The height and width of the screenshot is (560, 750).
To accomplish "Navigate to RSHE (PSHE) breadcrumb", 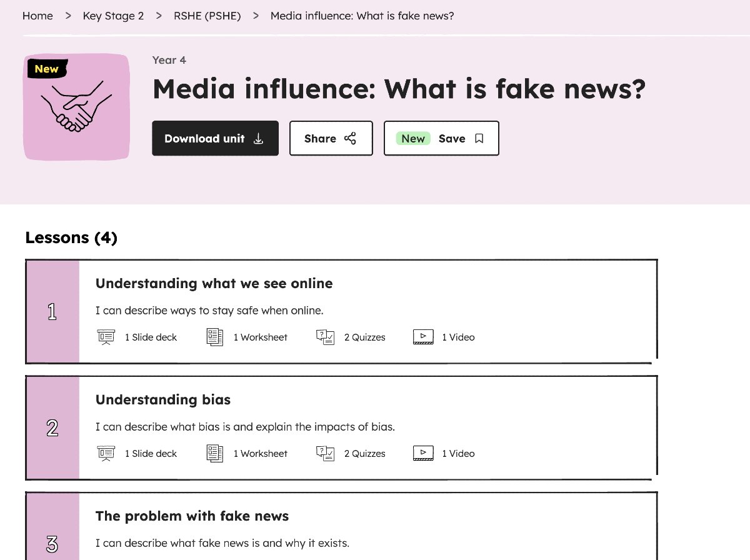I will pyautogui.click(x=207, y=16).
